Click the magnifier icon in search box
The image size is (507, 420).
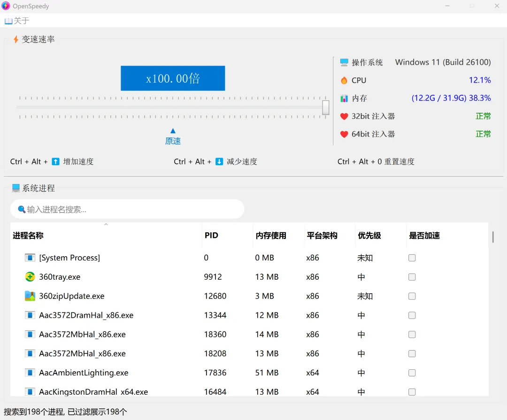[22, 209]
